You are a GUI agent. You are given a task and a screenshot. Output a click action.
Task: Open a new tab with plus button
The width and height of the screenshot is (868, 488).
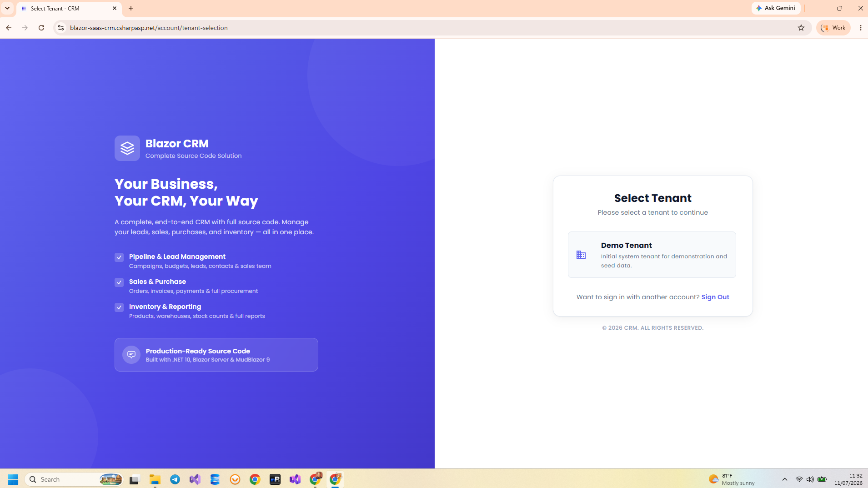(131, 8)
